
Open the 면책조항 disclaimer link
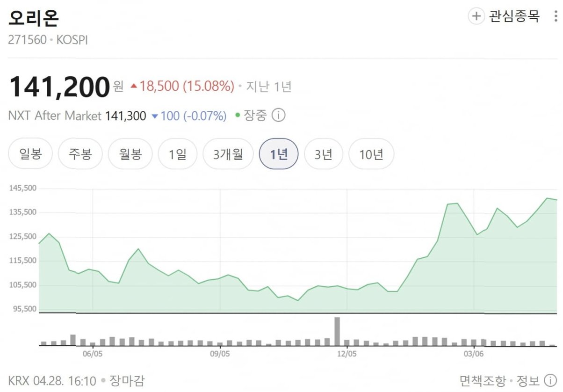click(483, 380)
